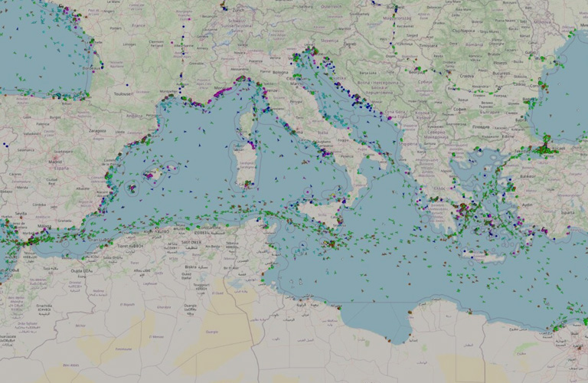Click the Bordeaux city label
Image resolution: width=588 pixels, height=383 pixels.
[x=92, y=68]
